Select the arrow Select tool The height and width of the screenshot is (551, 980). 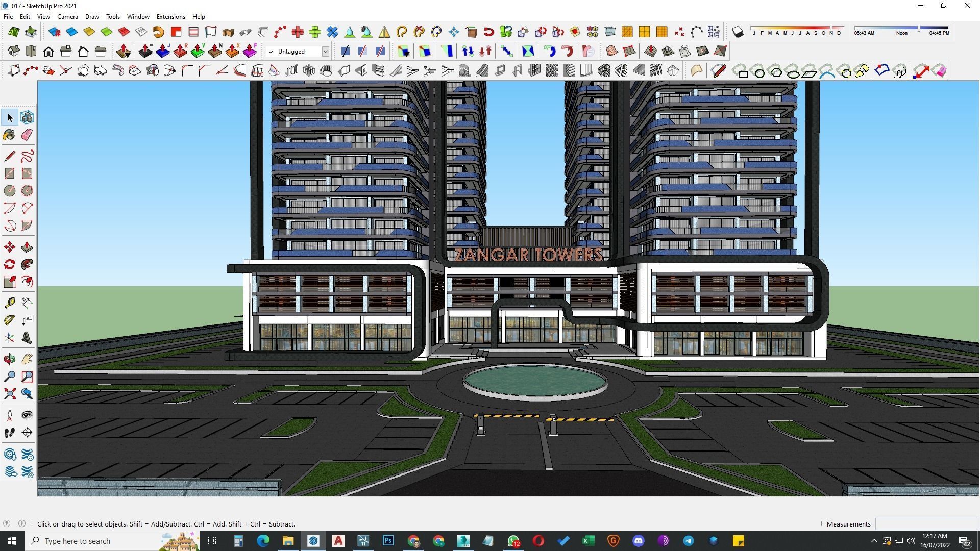click(x=10, y=118)
